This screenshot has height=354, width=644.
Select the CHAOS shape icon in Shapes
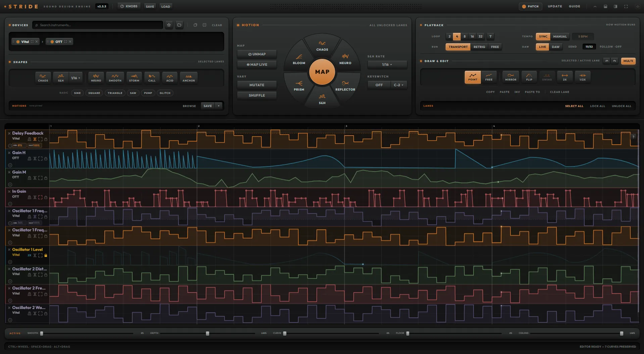point(43,78)
